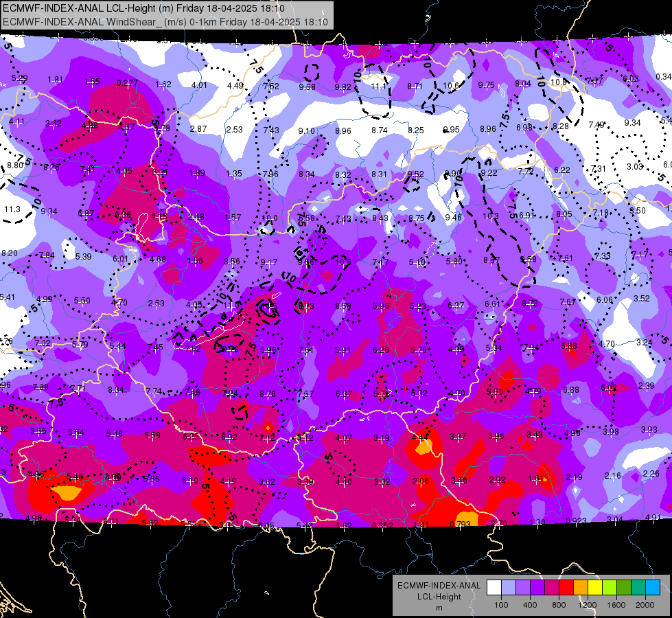The height and width of the screenshot is (618, 672).
Task: Click the legend tick label 1600
Action: (x=616, y=605)
